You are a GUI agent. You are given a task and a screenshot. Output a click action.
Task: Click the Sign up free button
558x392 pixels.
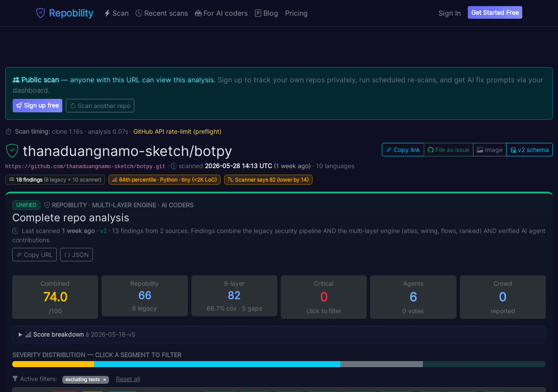37,105
